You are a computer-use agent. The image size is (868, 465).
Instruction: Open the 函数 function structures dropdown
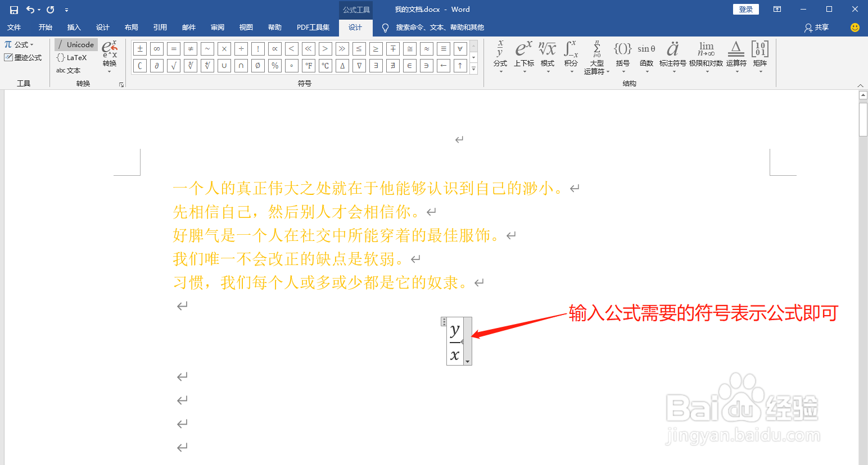[647, 56]
